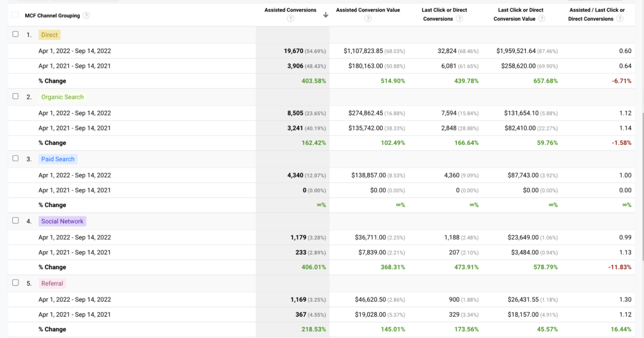644x338 pixels.
Task: Open the Paid Search channel grouping
Action: coord(58,159)
